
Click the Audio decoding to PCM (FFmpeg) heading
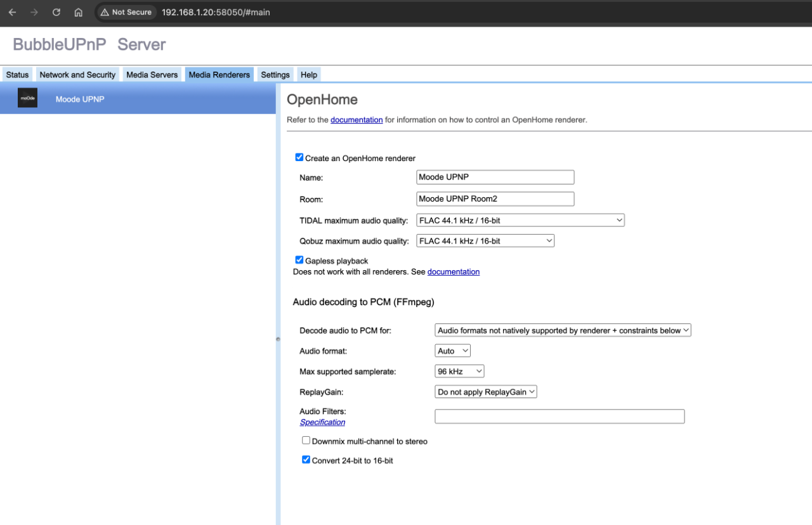point(363,302)
